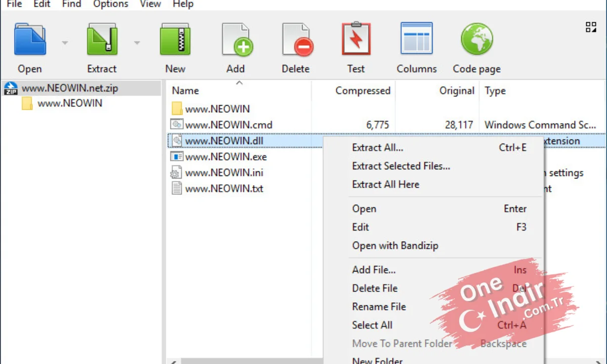The image size is (607, 364).
Task: Open the Help menu
Action: click(183, 4)
